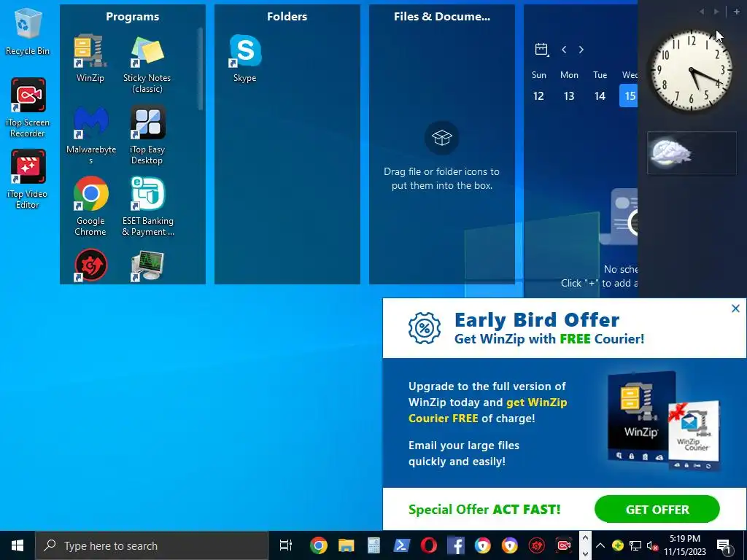Click the gadget bar previous arrow
Viewport: 747px width, 560px height.
click(x=702, y=12)
